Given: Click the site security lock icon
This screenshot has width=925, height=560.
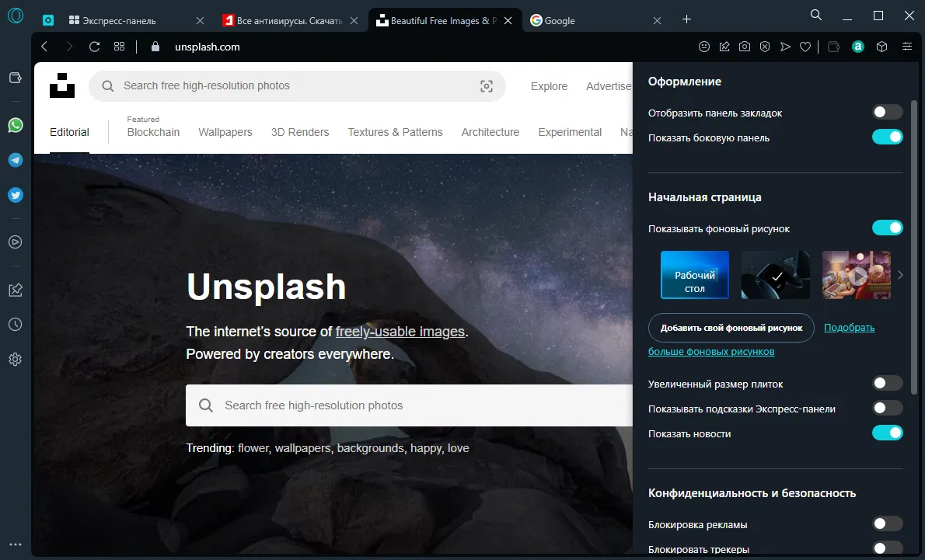Looking at the screenshot, I should [155, 47].
